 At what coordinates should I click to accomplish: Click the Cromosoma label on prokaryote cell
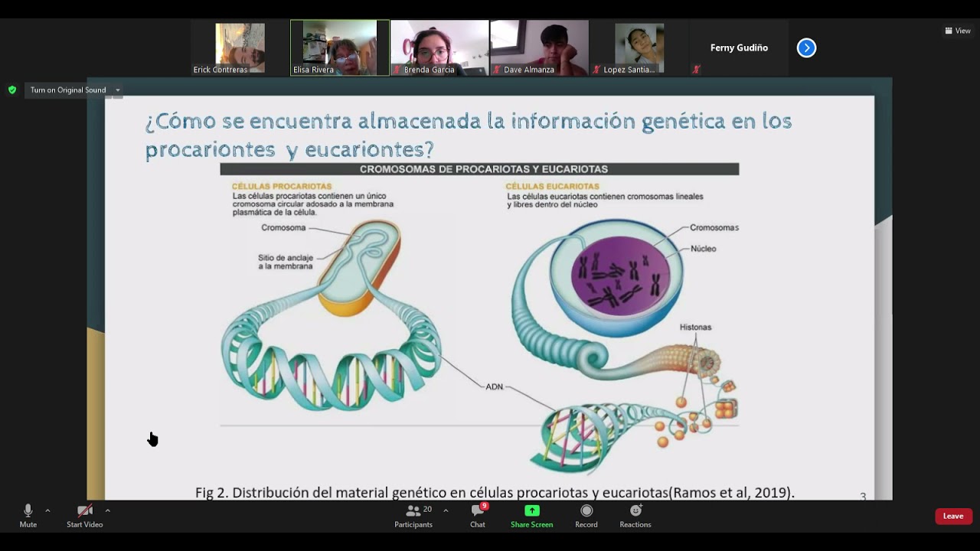[283, 228]
